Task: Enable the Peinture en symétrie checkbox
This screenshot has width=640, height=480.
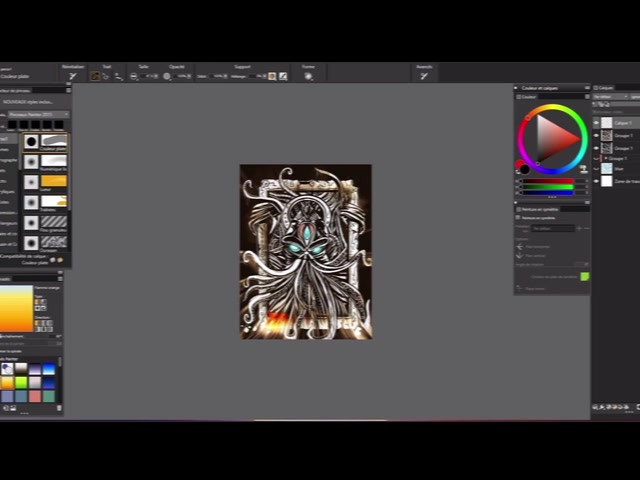Action: [518, 218]
